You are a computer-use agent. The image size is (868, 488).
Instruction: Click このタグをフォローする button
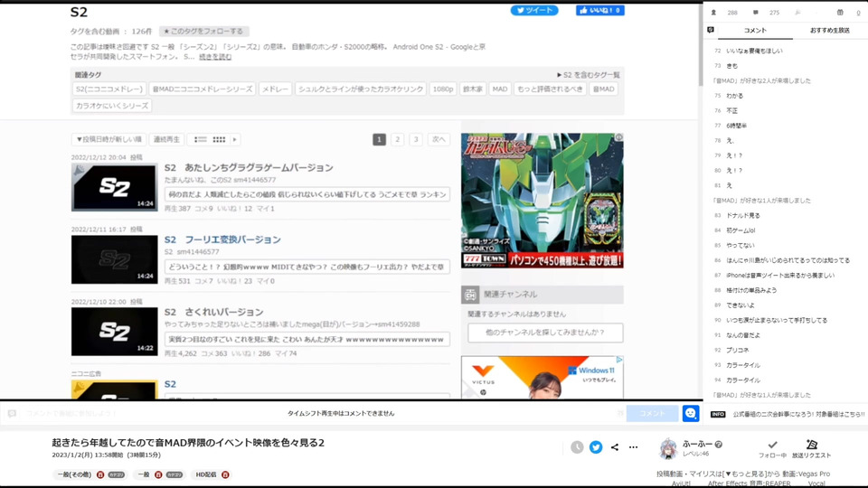204,32
